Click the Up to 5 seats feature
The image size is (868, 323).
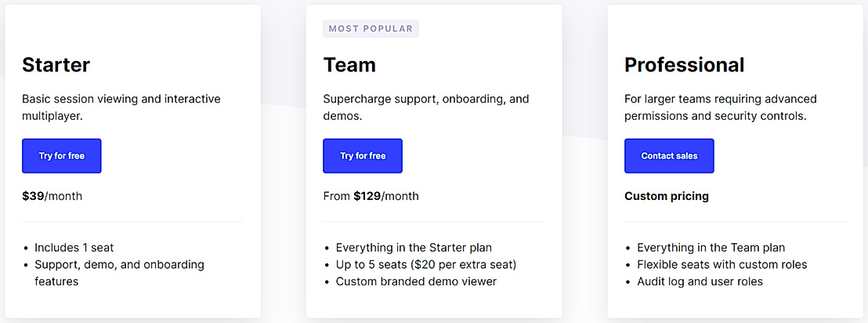426,264
